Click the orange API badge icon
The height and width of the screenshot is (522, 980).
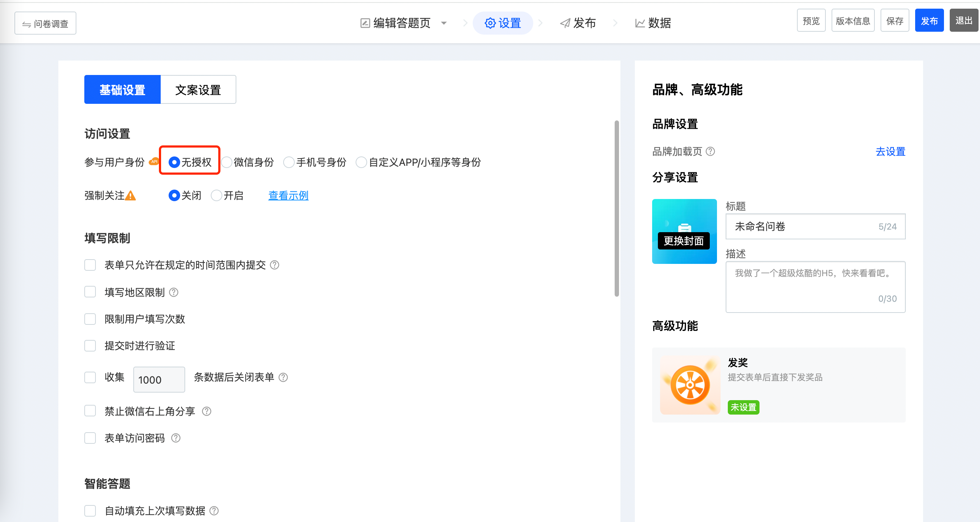154,162
